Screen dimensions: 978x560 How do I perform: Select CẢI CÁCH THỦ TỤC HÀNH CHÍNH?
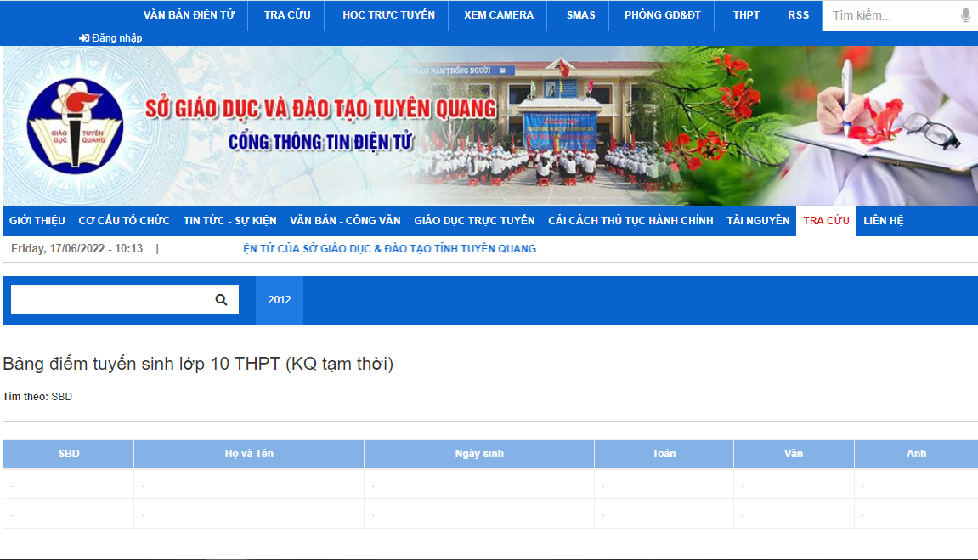pyautogui.click(x=630, y=220)
